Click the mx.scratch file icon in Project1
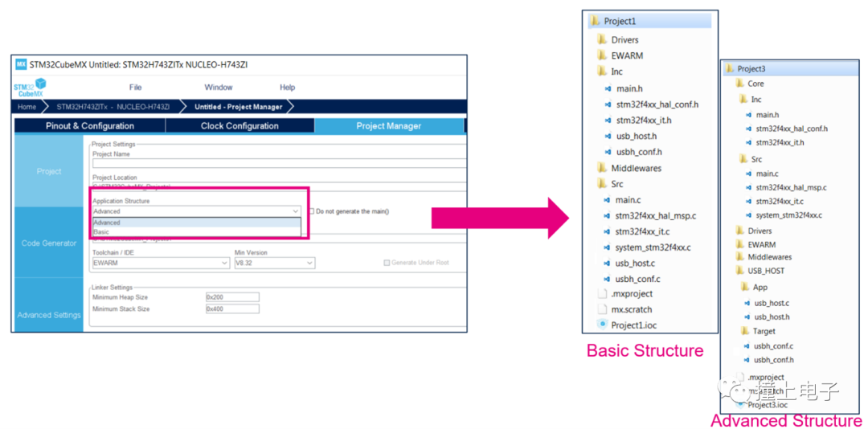 pos(602,308)
